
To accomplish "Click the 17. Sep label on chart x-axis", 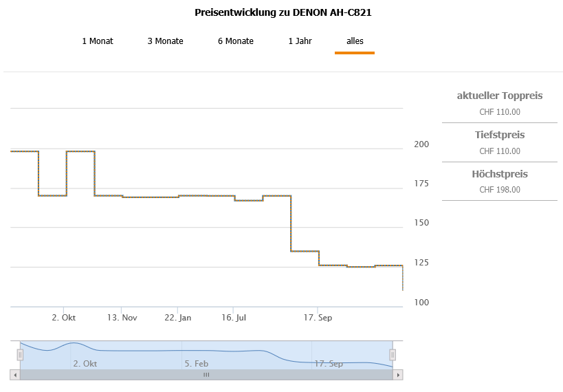I will pyautogui.click(x=318, y=318).
